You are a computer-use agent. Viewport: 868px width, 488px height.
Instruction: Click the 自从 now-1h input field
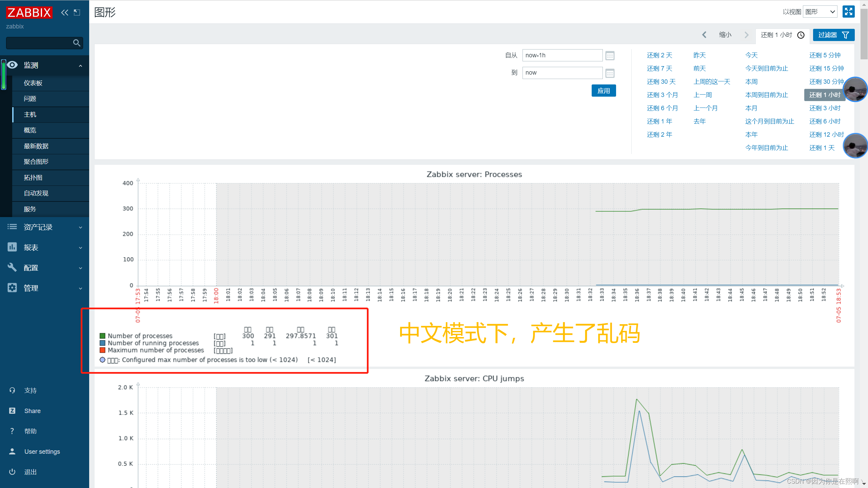tap(562, 55)
